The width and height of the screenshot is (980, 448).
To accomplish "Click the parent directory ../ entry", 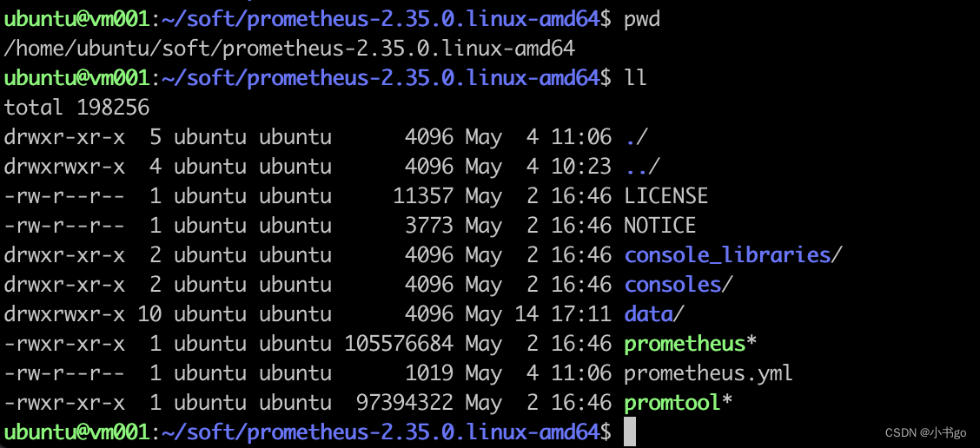I will pyautogui.click(x=642, y=167).
